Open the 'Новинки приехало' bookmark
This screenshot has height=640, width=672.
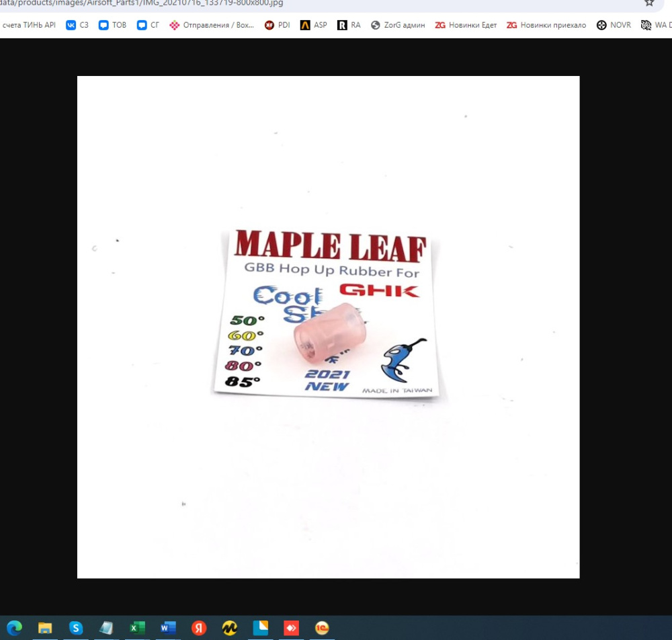coord(546,25)
